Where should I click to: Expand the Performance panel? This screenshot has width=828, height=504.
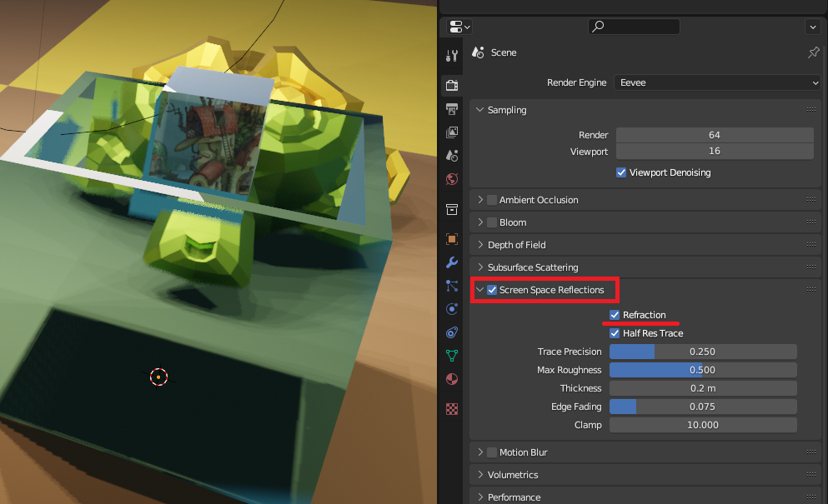pyautogui.click(x=480, y=497)
